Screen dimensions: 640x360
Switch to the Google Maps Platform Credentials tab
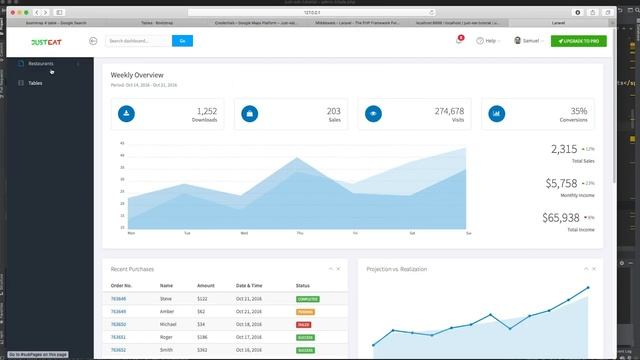click(x=257, y=23)
